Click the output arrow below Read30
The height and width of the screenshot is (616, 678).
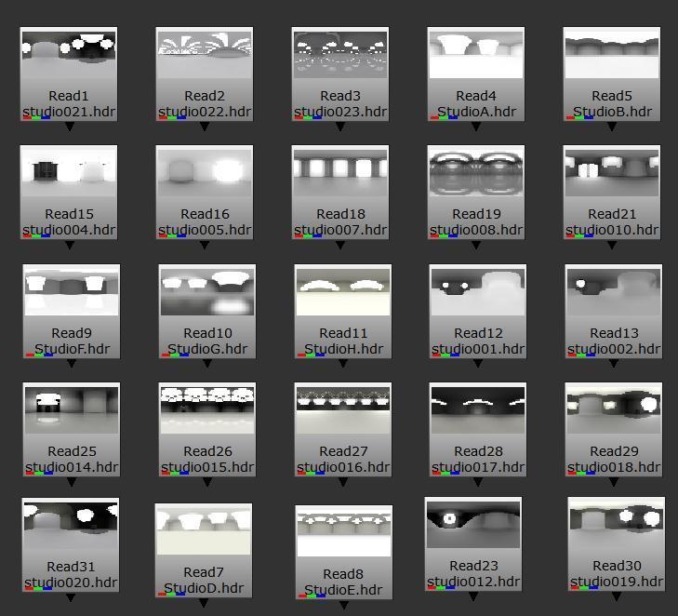(617, 596)
